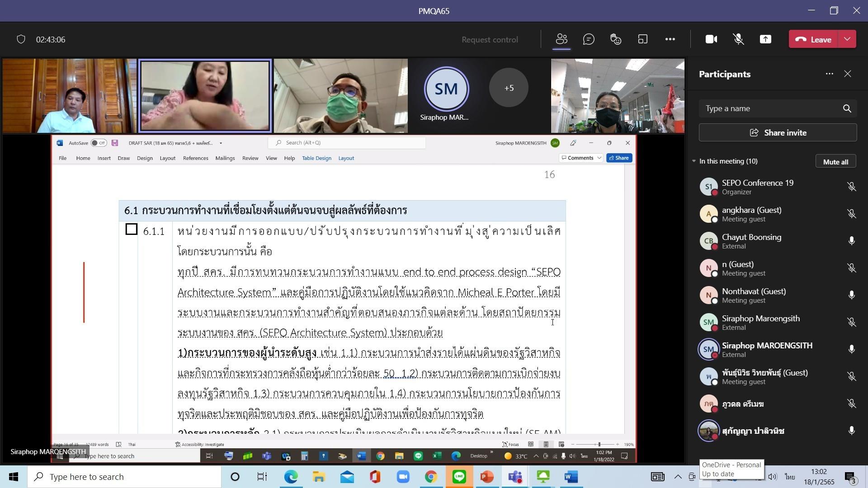Click Request control in meeting toolbar

pyautogui.click(x=490, y=40)
